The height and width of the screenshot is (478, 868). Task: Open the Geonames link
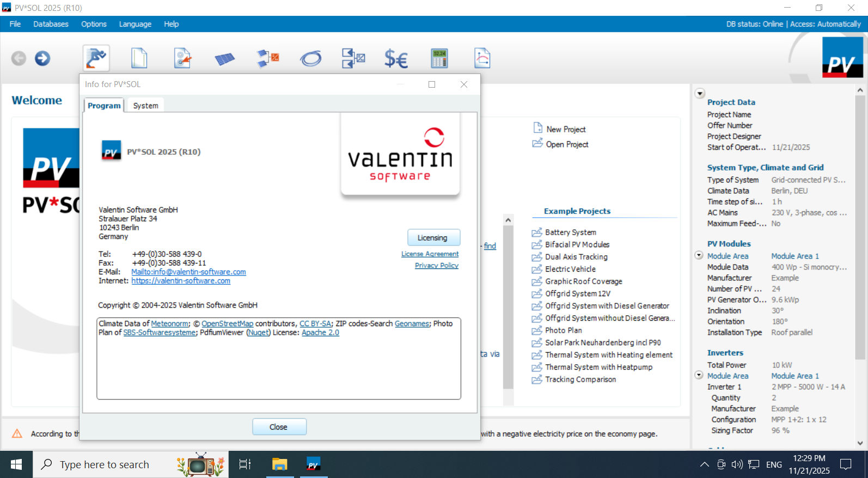tap(412, 323)
